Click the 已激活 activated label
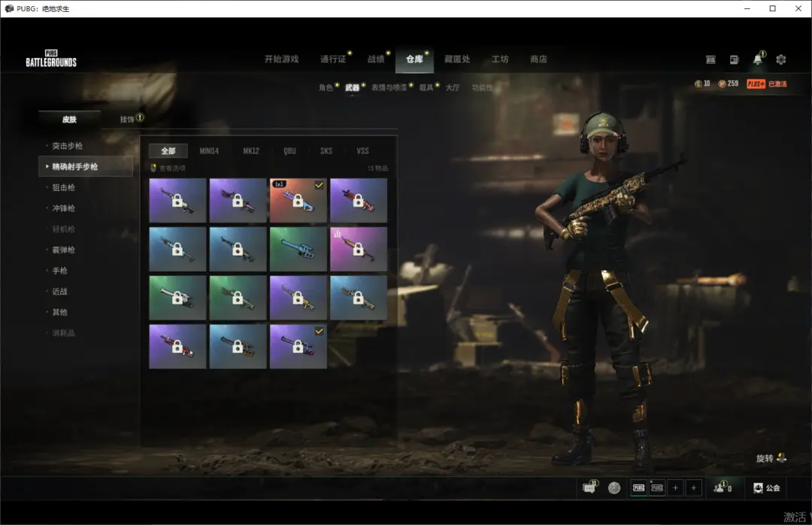This screenshot has width=812, height=525. tap(777, 84)
